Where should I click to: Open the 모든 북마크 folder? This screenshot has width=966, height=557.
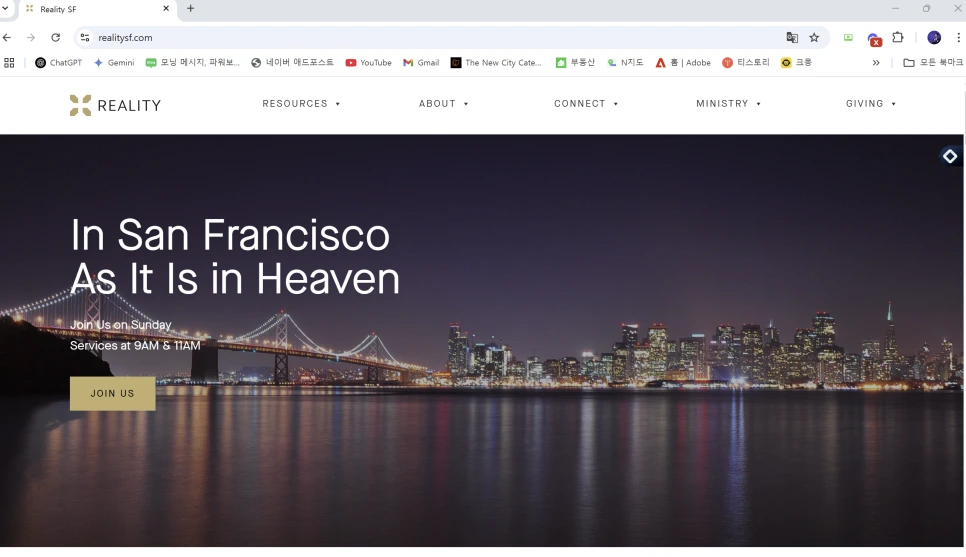(x=933, y=63)
